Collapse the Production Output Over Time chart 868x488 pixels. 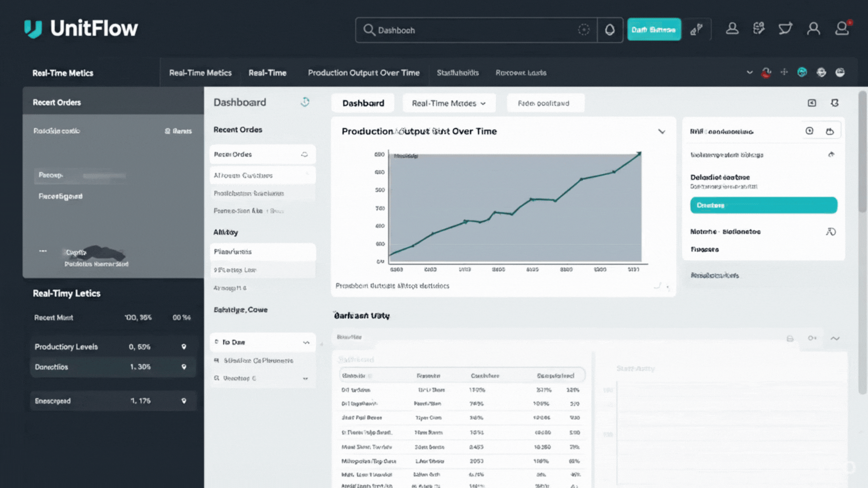661,131
